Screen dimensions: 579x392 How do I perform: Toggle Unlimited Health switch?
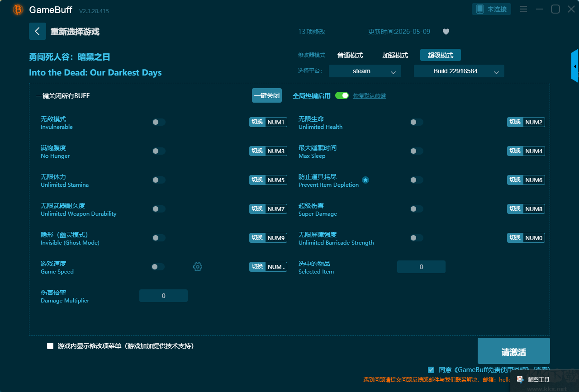[x=417, y=122]
